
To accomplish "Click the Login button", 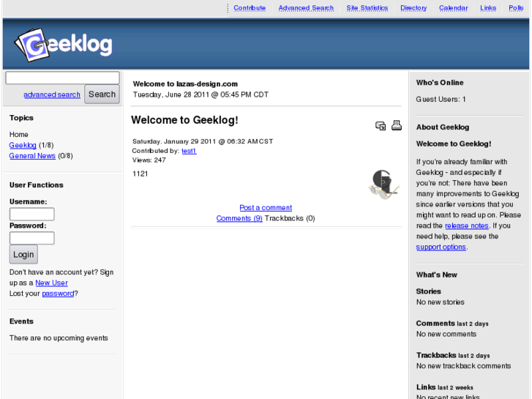I will 23,254.
